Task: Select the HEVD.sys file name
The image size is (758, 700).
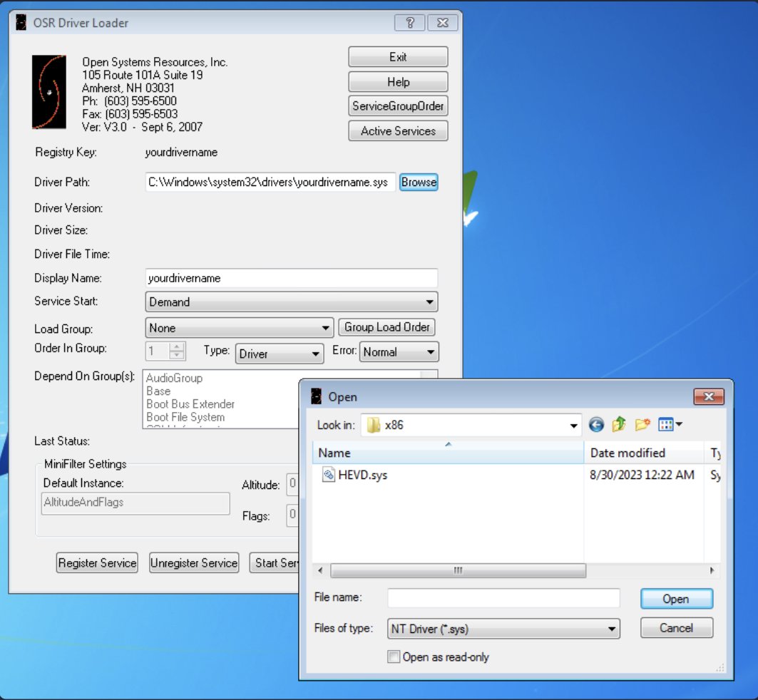Action: [x=362, y=475]
